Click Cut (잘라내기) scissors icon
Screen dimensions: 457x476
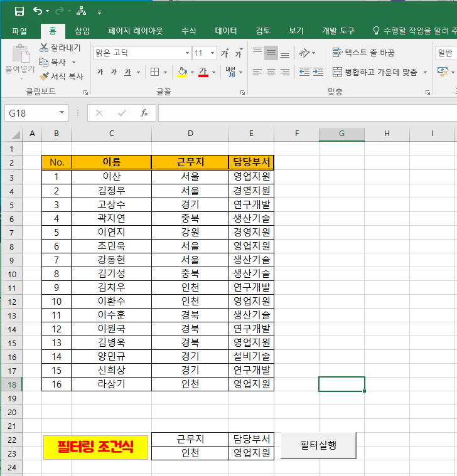pos(44,48)
